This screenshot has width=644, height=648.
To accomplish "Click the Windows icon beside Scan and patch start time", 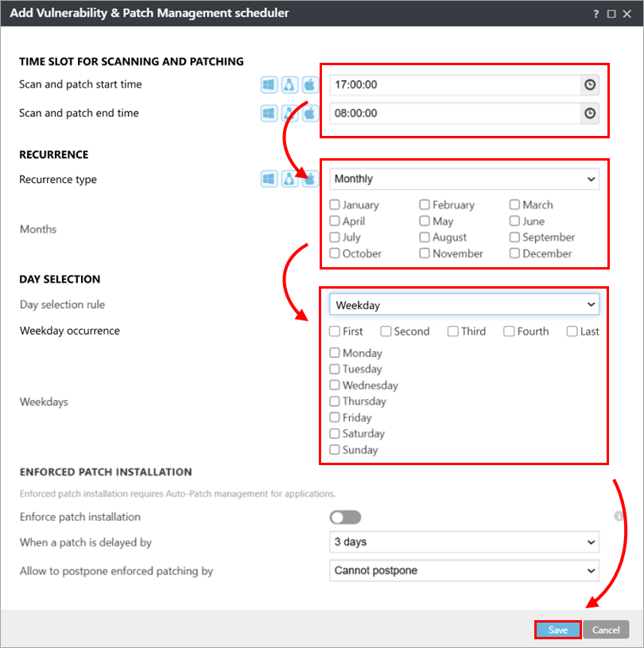I will point(270,85).
